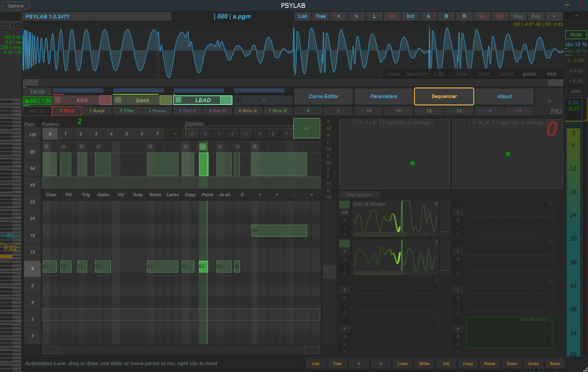Select preset slot B
Viewport: 588px width, 372px height.
pos(446,16)
